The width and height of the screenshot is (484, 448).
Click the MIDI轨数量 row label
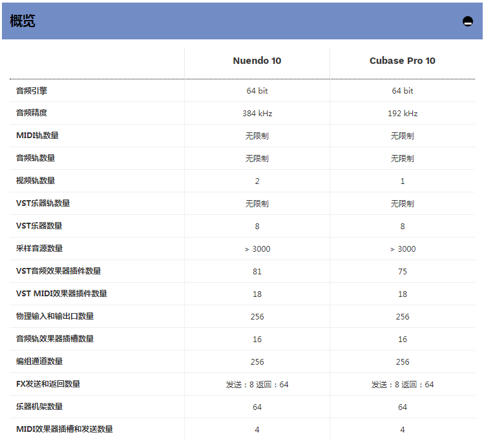tap(37, 136)
